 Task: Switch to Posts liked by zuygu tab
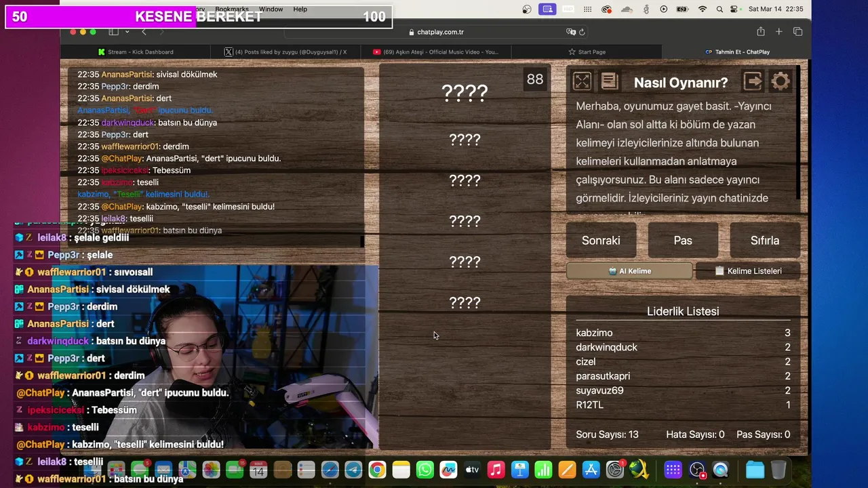(285, 52)
